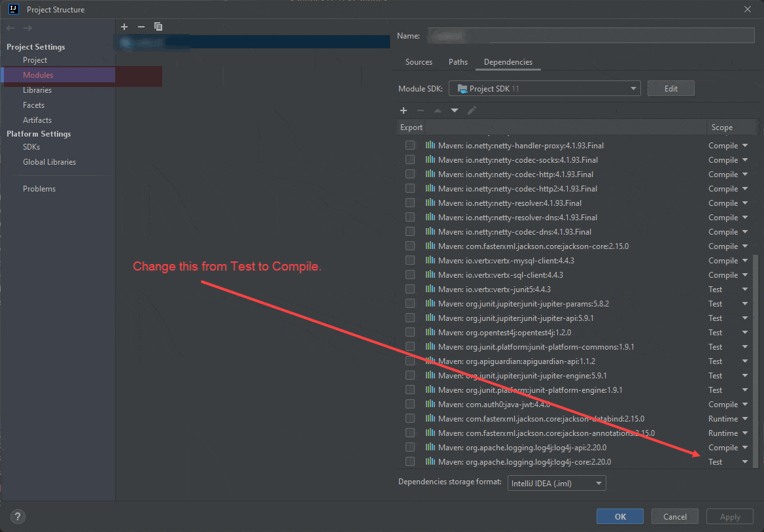Check export for jackson-annotations

pos(410,433)
